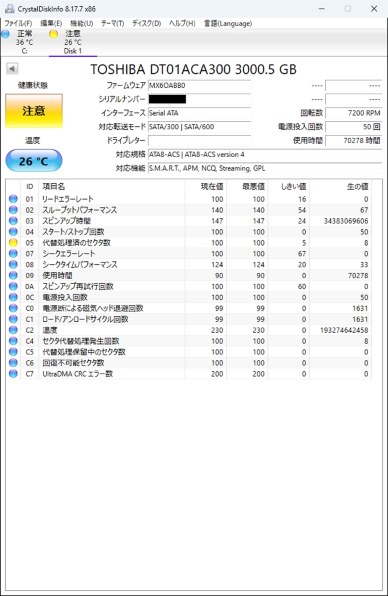
Task: Open the ディスク(D) menu
Action: [146, 24]
